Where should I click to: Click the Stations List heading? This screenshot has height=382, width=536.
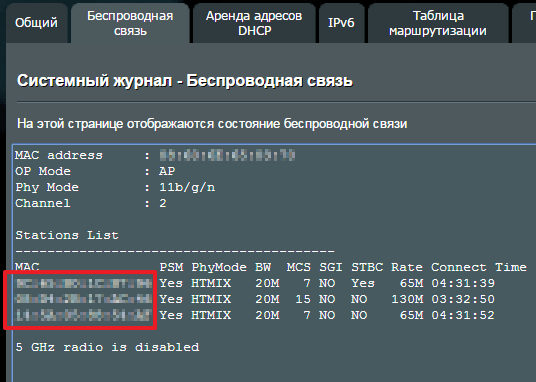tap(67, 235)
